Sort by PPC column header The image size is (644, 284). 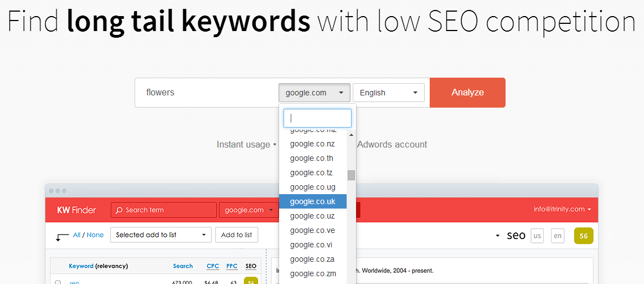click(232, 266)
